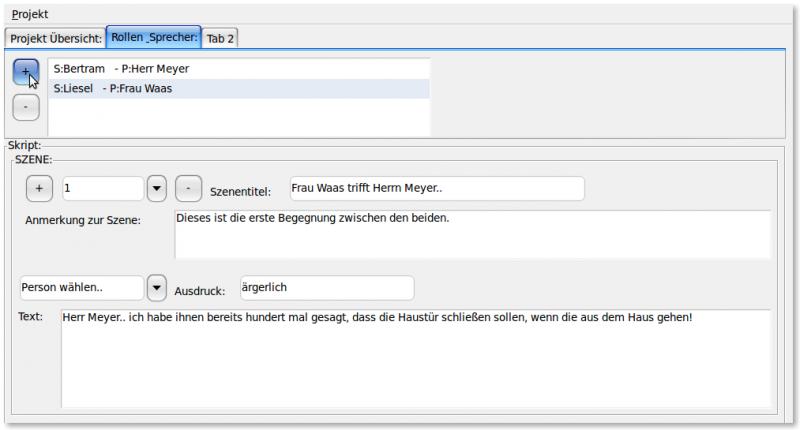Click into the Szenentitel text field

point(435,188)
